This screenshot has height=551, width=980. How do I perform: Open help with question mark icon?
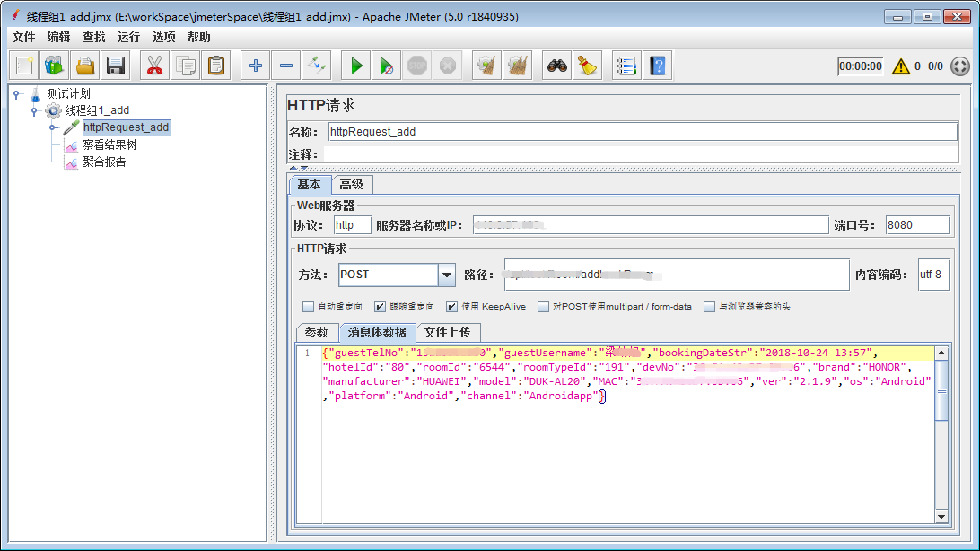click(x=658, y=66)
